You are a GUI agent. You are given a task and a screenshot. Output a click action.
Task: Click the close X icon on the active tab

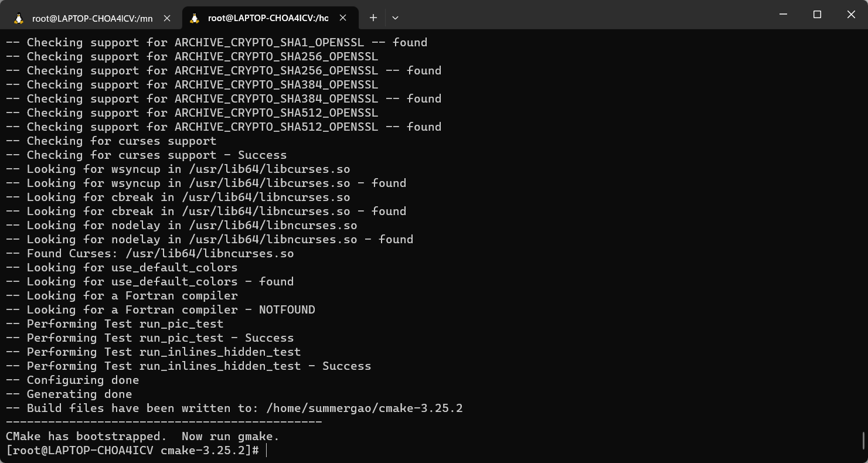342,18
